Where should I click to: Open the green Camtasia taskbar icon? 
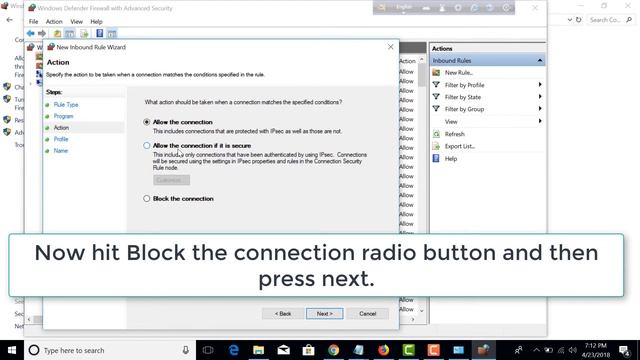(408, 350)
